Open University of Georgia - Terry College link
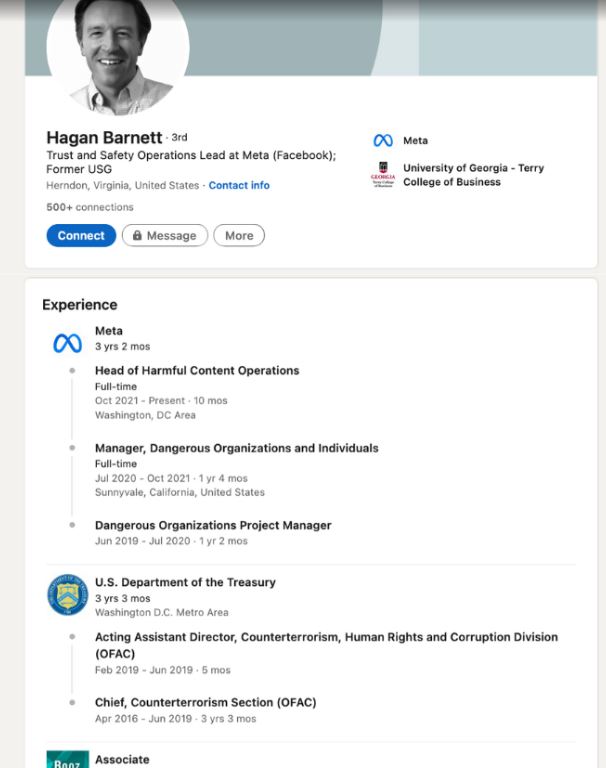Viewport: 606px width, 768px height. 473,175
